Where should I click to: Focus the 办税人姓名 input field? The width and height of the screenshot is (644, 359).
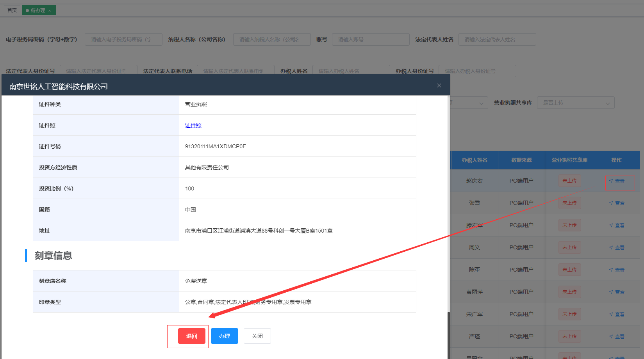351,70
